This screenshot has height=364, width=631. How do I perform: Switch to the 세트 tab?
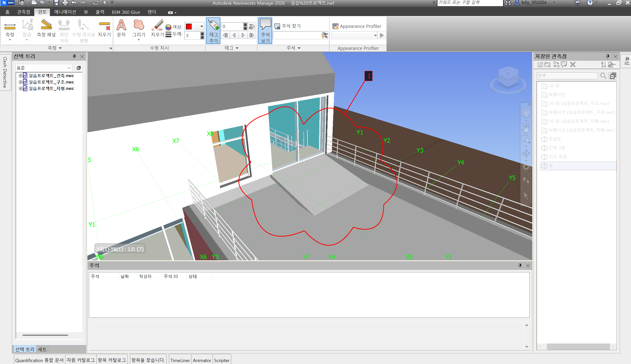tap(42, 349)
